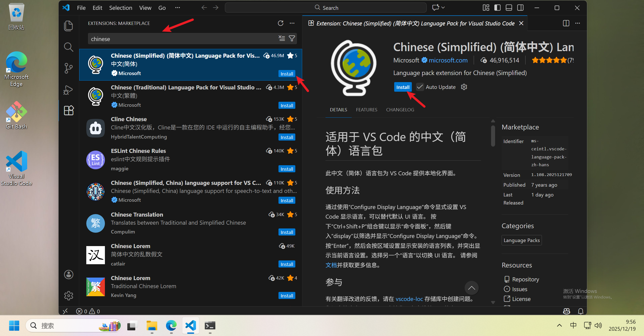Toggle the primary side bar layout button

click(x=497, y=8)
